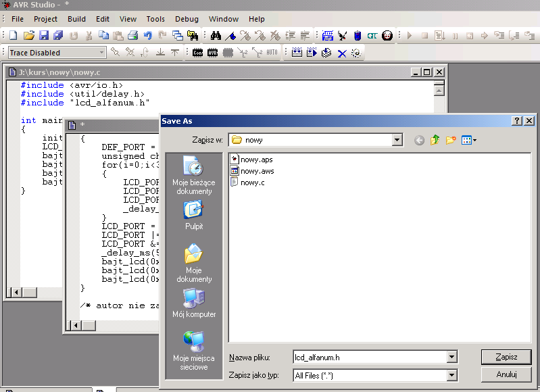Expand the 'Zapisz w' folder dropdown

click(397, 140)
